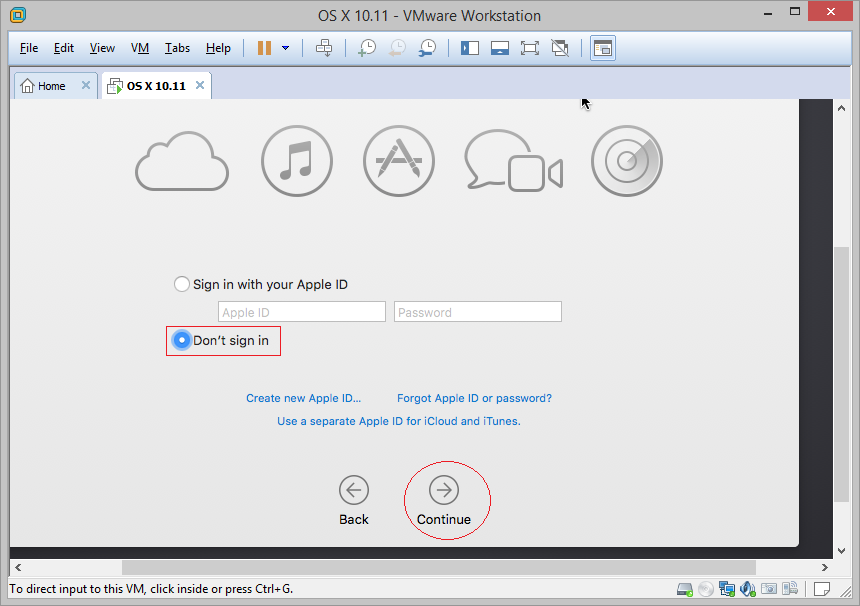Close the Home tab

(x=86, y=86)
